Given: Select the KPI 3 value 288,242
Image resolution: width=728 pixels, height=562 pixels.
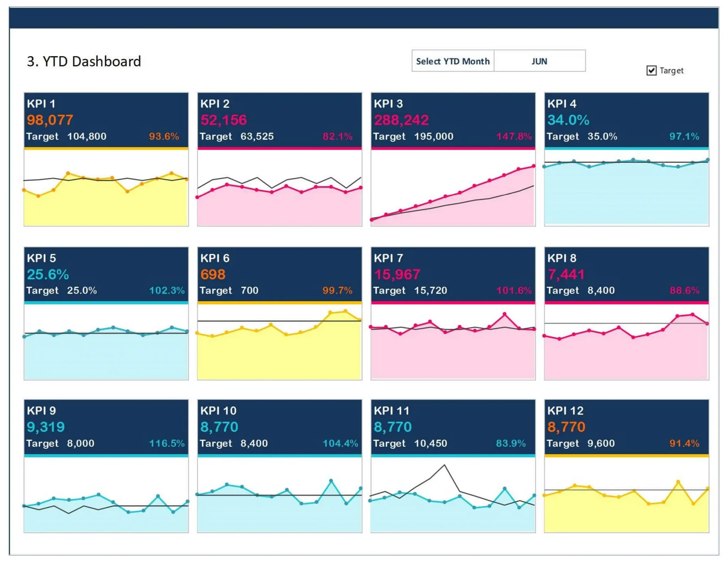Looking at the screenshot, I should 401,120.
